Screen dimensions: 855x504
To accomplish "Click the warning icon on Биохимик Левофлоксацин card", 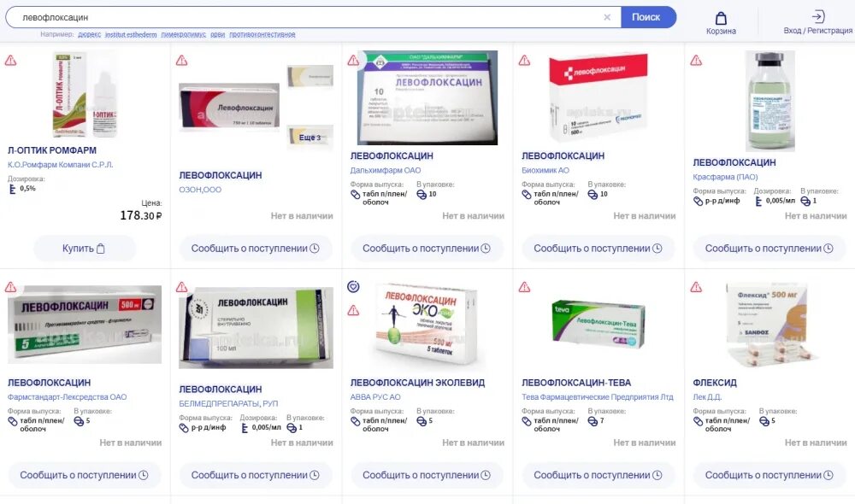I will [x=525, y=61].
